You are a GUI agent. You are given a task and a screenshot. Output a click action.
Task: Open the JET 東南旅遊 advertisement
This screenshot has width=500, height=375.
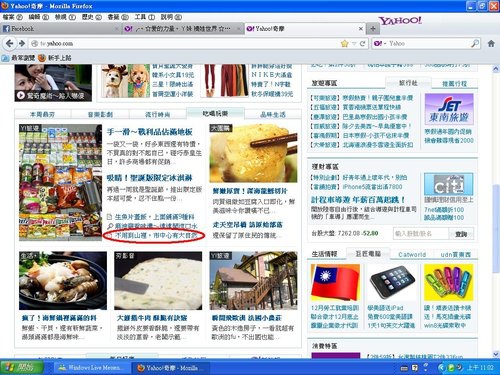(449, 109)
